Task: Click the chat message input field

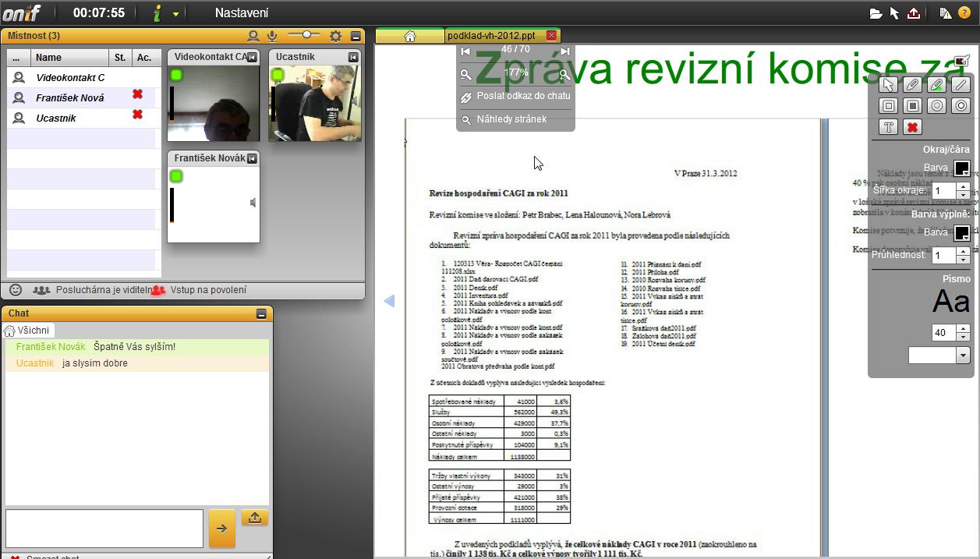Action: click(104, 529)
